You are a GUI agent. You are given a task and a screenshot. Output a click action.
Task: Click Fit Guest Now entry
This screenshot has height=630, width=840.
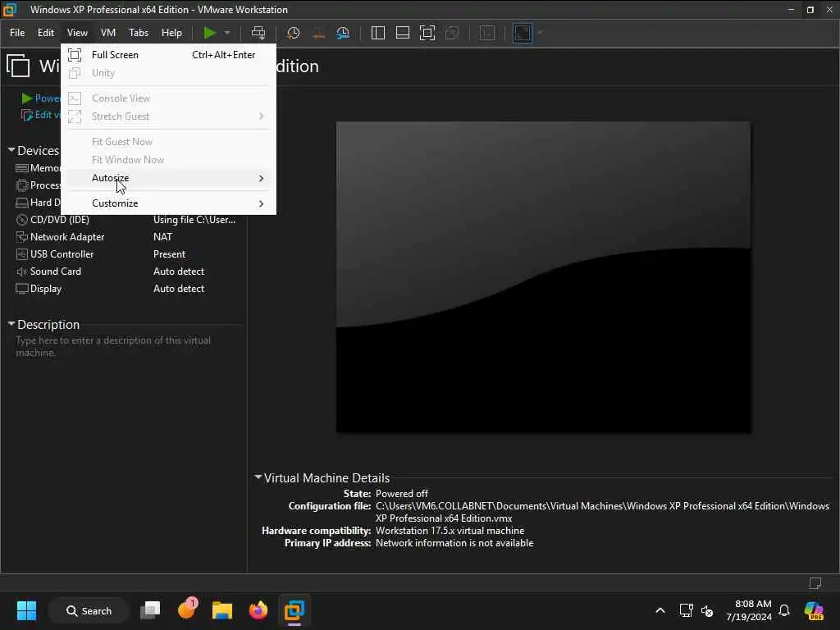coord(168,141)
